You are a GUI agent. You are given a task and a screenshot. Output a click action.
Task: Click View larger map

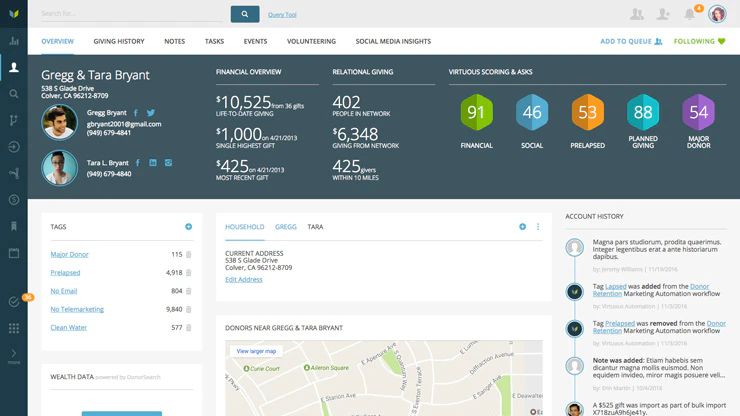point(256,351)
